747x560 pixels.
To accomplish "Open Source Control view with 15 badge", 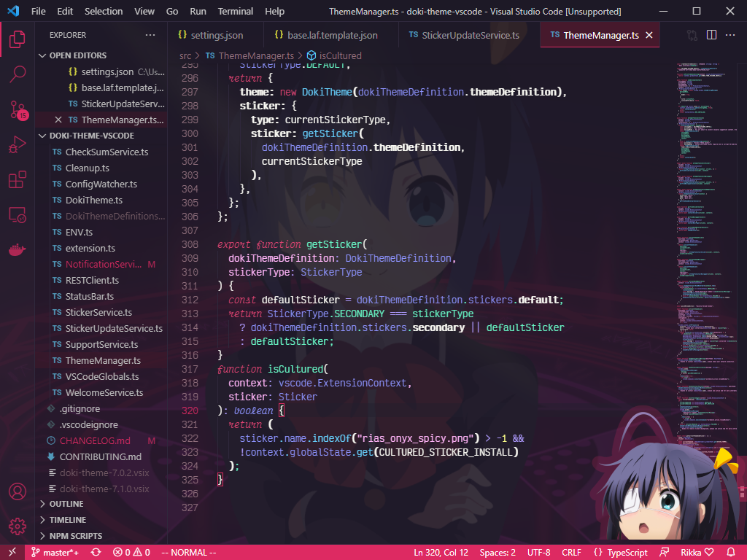I will pyautogui.click(x=18, y=110).
